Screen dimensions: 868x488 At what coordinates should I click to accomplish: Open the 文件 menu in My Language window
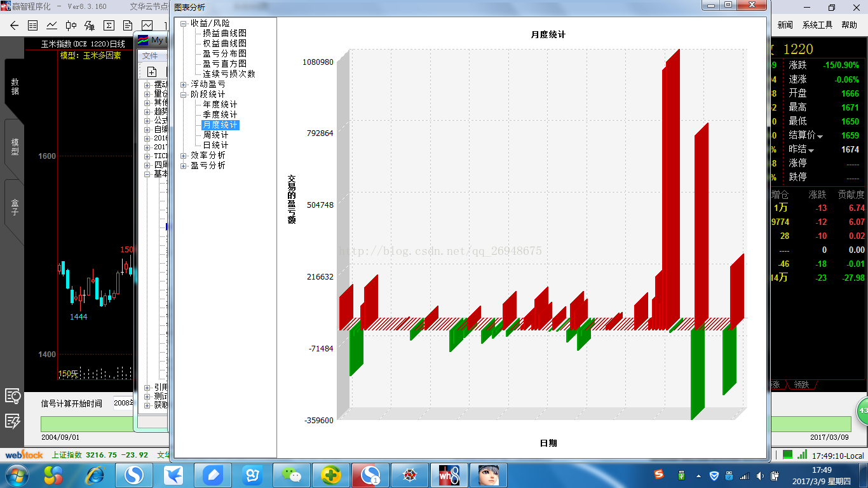(149, 56)
